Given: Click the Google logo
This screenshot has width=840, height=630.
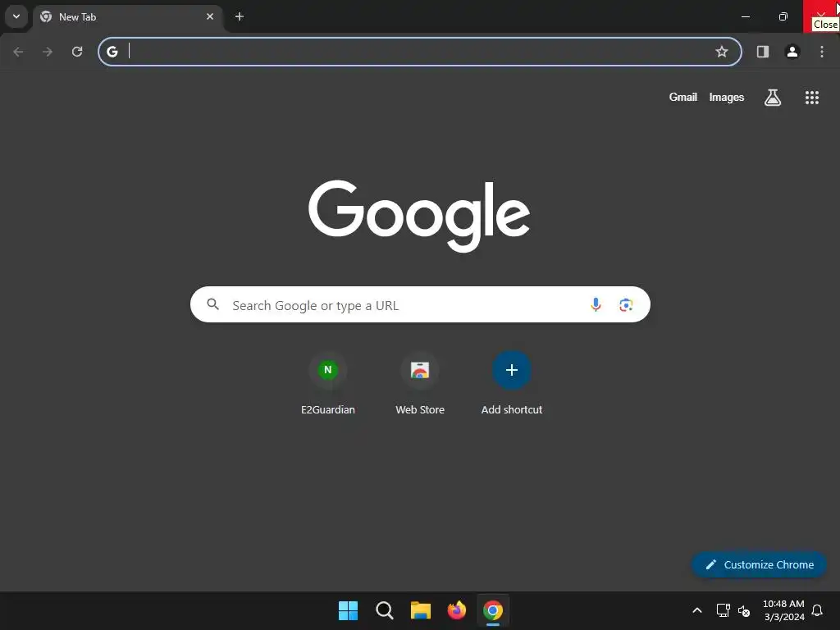Looking at the screenshot, I should (x=419, y=216).
